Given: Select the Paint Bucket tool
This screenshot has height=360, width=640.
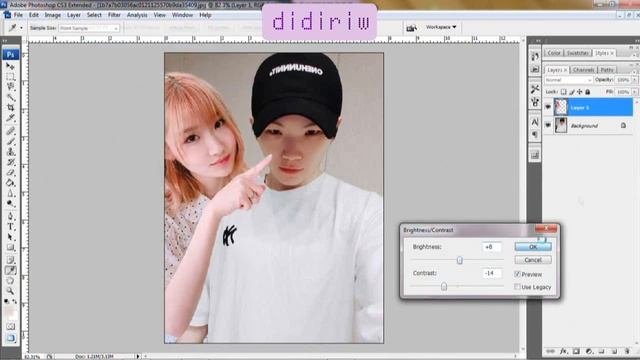Looking at the screenshot, I should coord(10,183).
